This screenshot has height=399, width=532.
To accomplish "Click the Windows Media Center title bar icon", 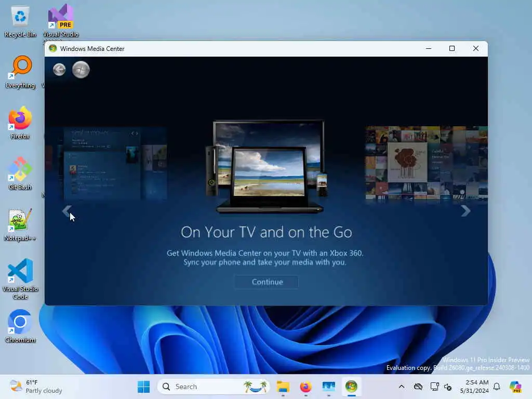I will (52, 48).
